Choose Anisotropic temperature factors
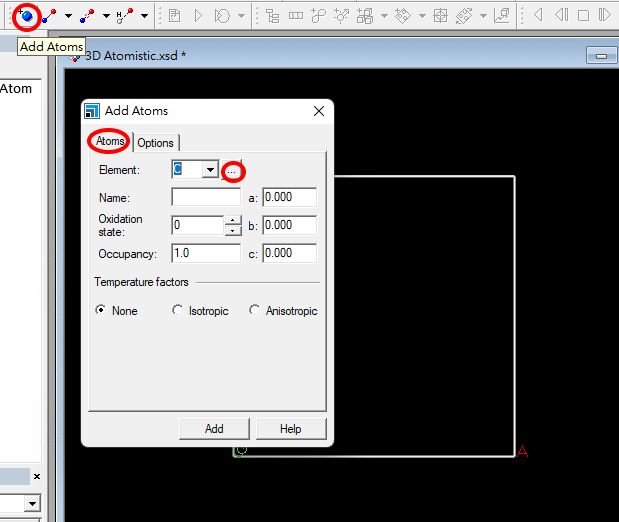The height and width of the screenshot is (522, 619). coord(255,311)
